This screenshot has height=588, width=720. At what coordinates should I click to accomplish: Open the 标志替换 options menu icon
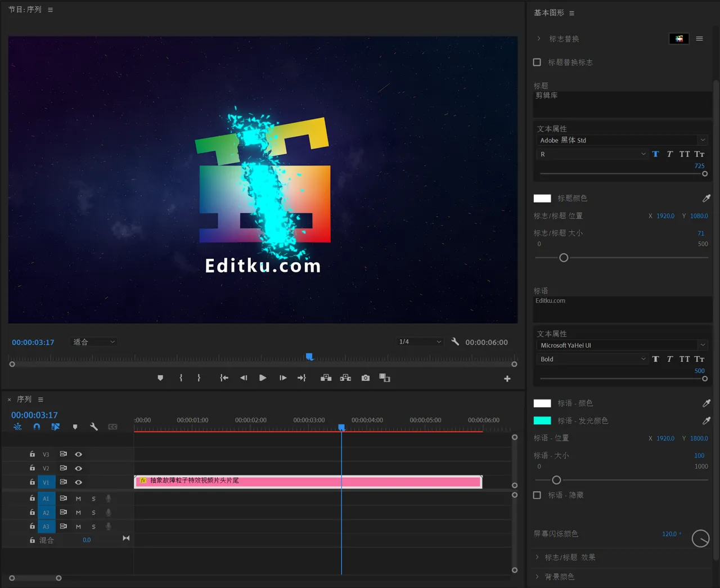coord(700,38)
